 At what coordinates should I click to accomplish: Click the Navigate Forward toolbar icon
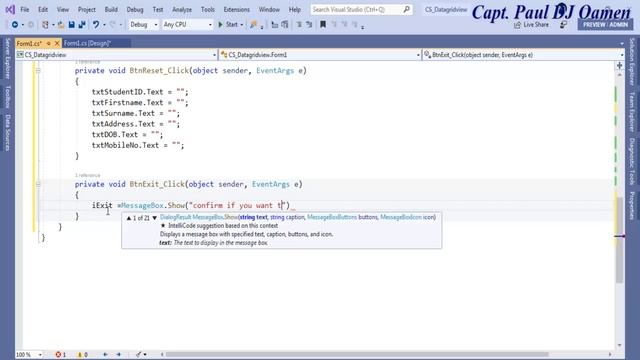tap(31, 25)
